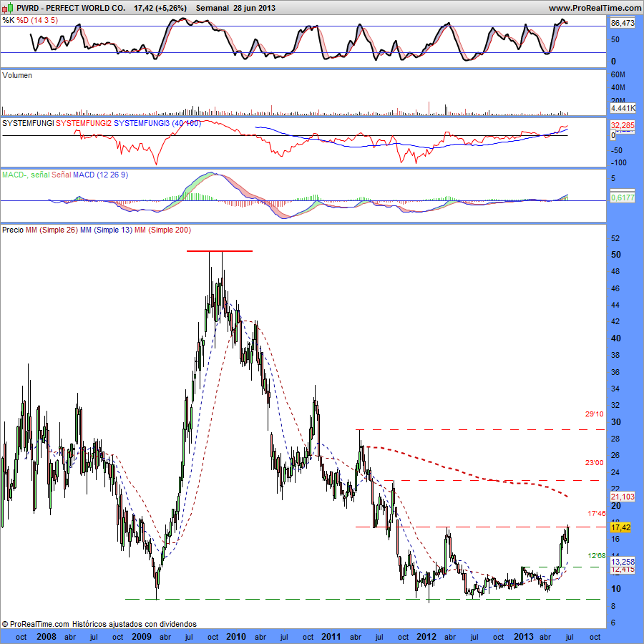Click the yellow 17,42 current price tag

621,527
